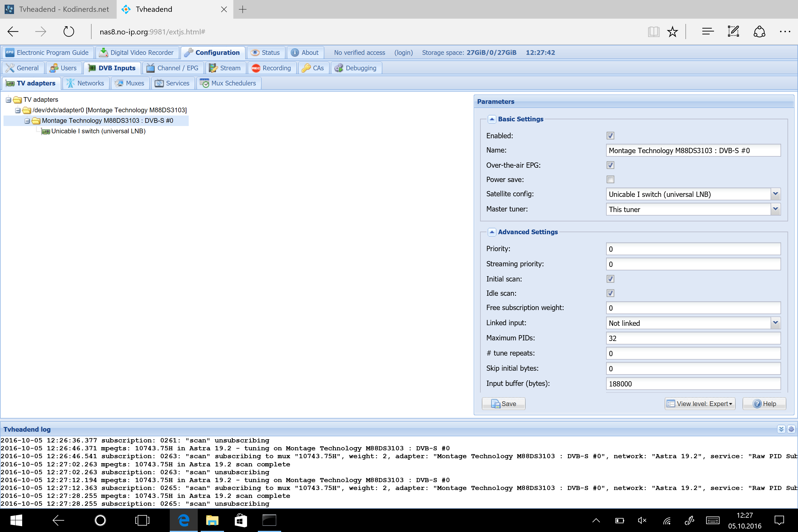Enable the Power save checkbox

(610, 179)
